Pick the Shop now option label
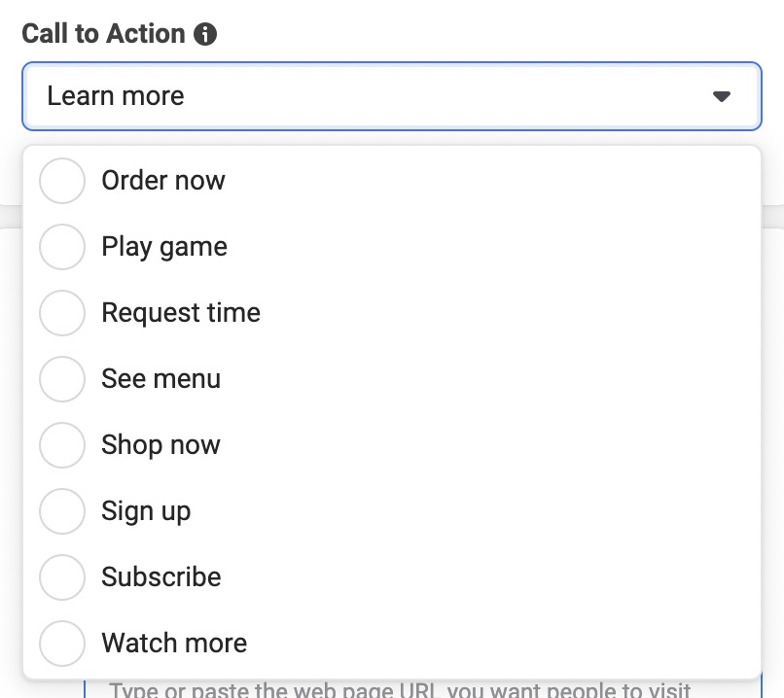Viewport: 784px width, 698px height. pyautogui.click(x=160, y=445)
